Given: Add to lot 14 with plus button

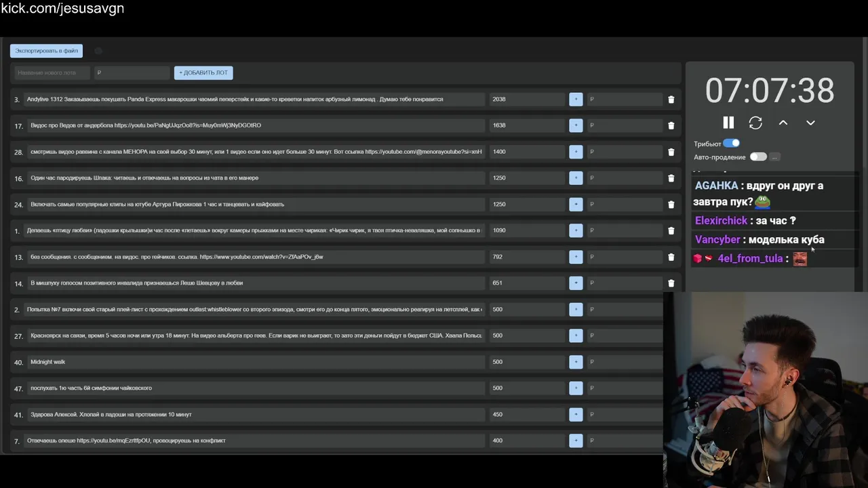Looking at the screenshot, I should (x=576, y=283).
